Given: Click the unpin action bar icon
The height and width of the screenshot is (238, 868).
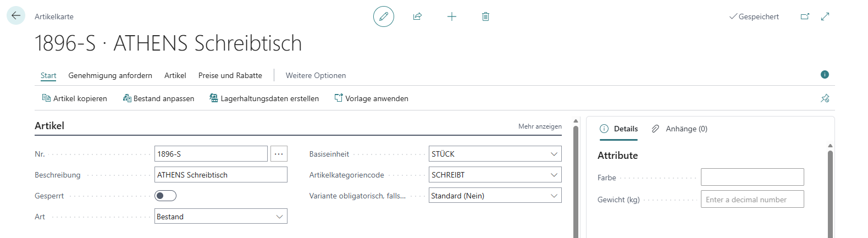Looking at the screenshot, I should 825,98.
